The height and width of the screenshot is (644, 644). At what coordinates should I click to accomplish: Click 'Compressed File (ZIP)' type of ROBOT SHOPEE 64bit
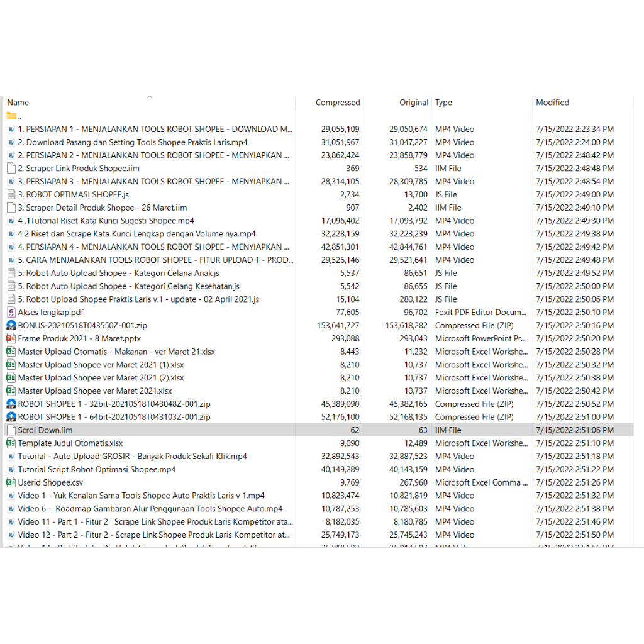(x=474, y=418)
